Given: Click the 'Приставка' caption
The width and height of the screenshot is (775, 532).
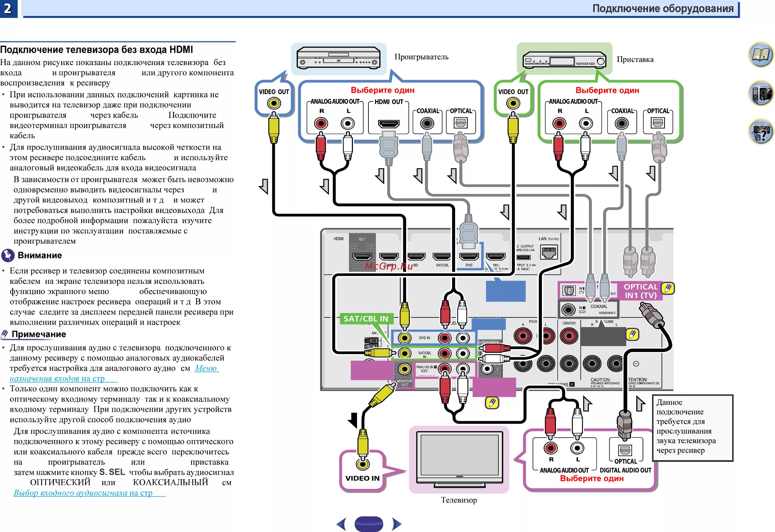Looking at the screenshot, I should point(635,60).
